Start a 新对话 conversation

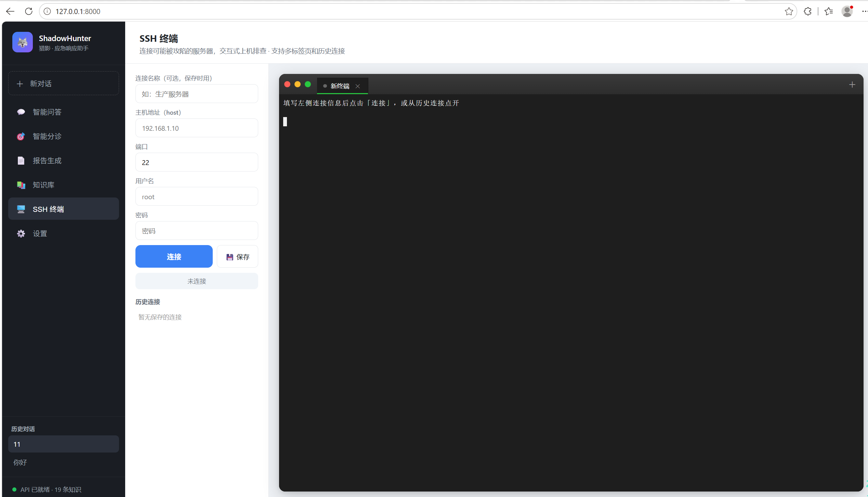64,84
